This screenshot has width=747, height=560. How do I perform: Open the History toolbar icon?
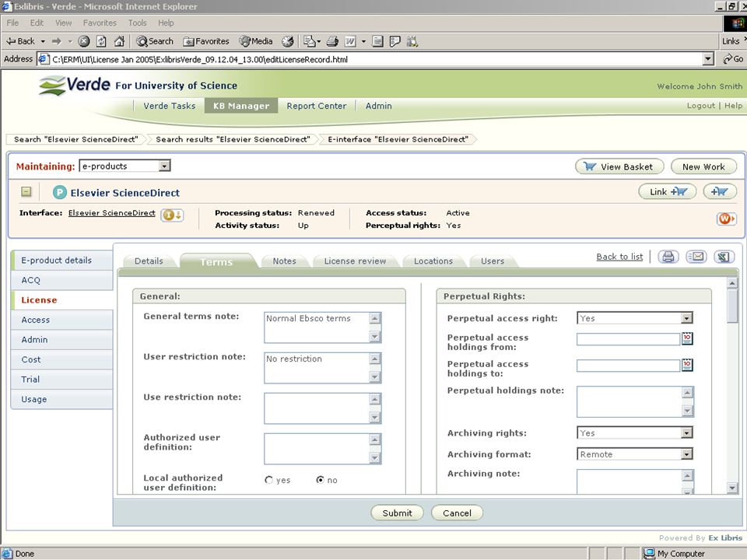click(x=288, y=41)
